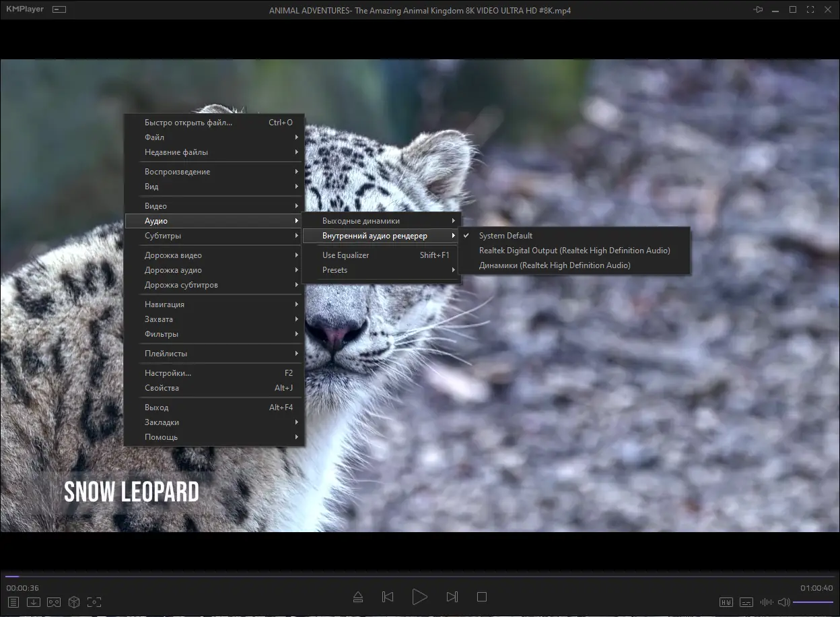Open the audio waveform equalizer icon
This screenshot has width=840, height=617.
point(766,602)
